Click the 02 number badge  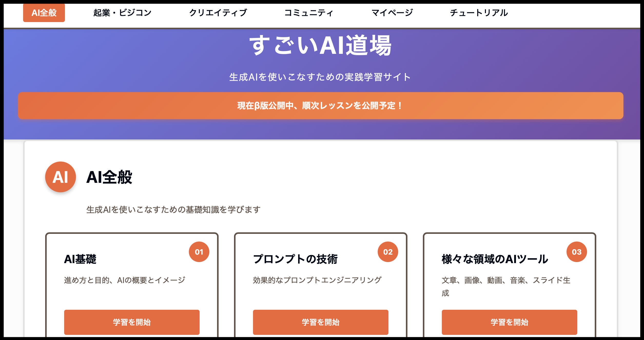point(388,252)
